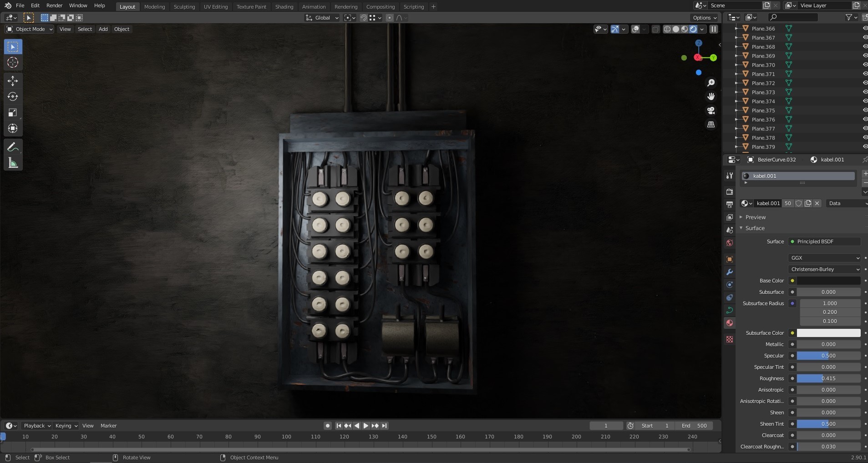Choose the Scale tool icon
The height and width of the screenshot is (463, 868).
(x=13, y=113)
